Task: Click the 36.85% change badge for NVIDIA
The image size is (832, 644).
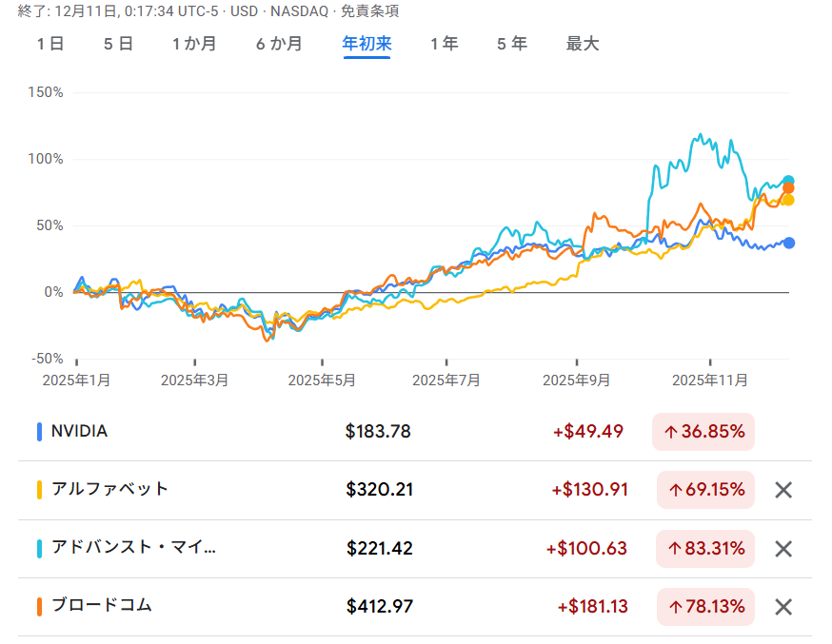Action: click(x=703, y=432)
